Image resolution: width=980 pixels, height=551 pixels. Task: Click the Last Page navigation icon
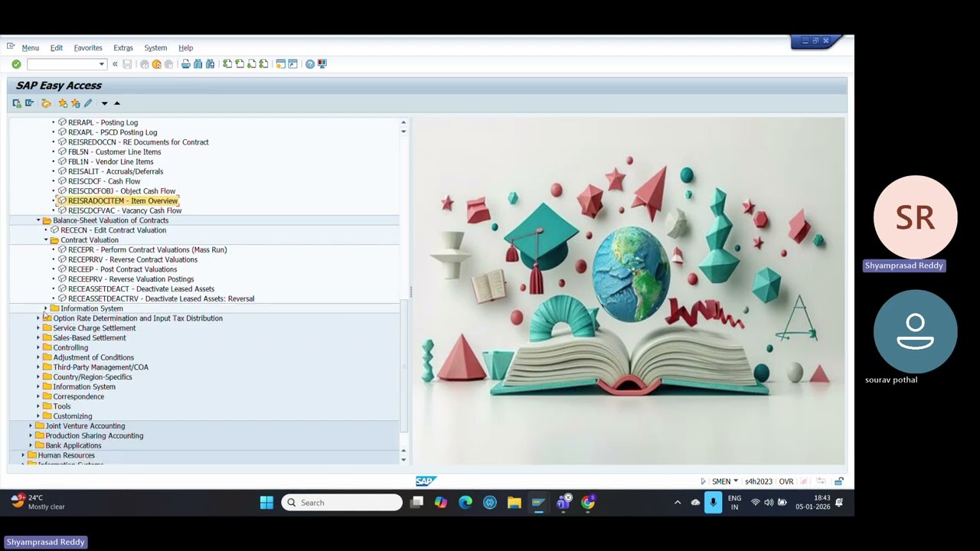(x=264, y=64)
